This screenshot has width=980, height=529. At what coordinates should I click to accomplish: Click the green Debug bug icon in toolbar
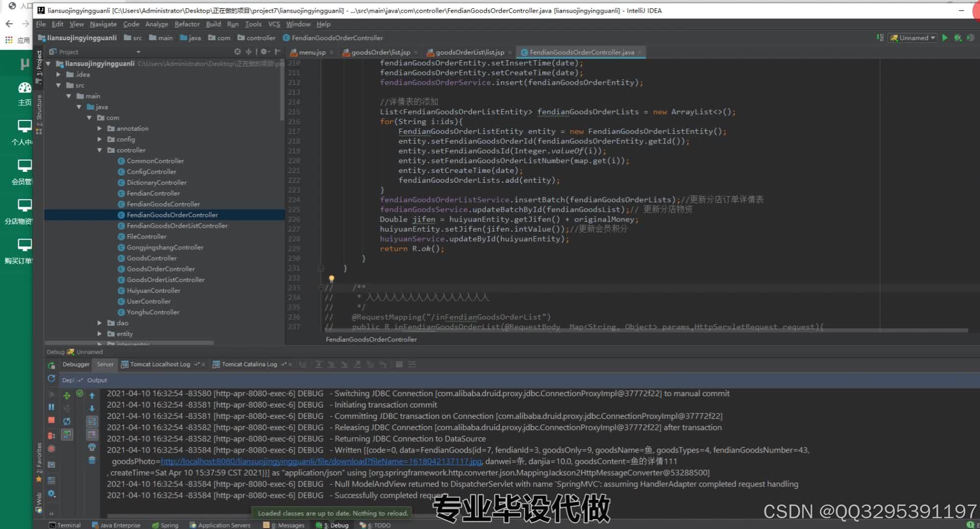pos(957,38)
